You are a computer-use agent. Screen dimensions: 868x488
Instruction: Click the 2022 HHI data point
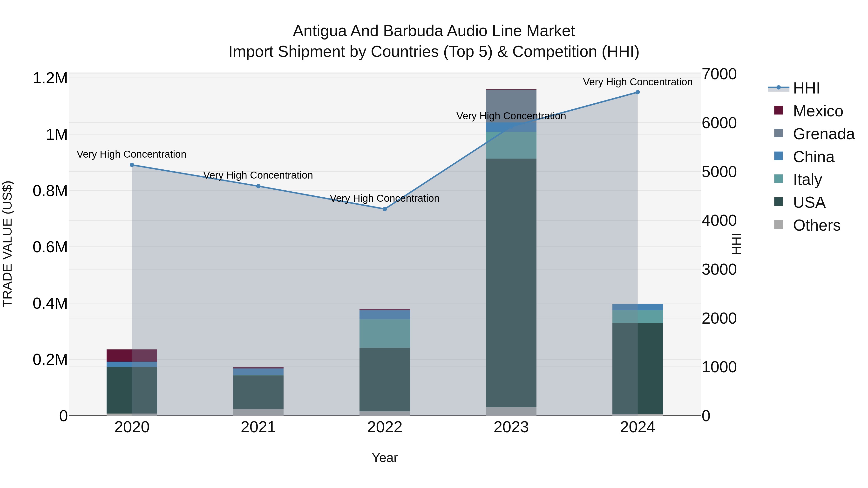pos(385,209)
